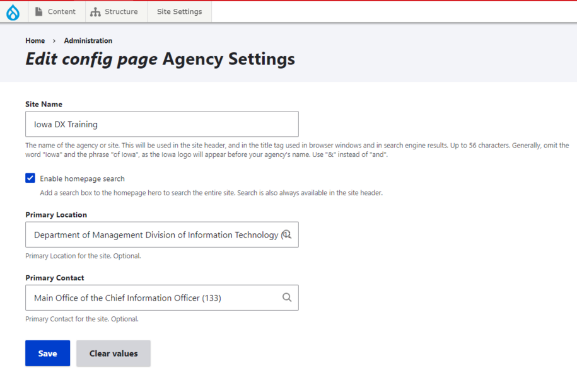Image resolution: width=577 pixels, height=392 pixels.
Task: Click the magnifier icon in Primary Location
Action: point(287,234)
